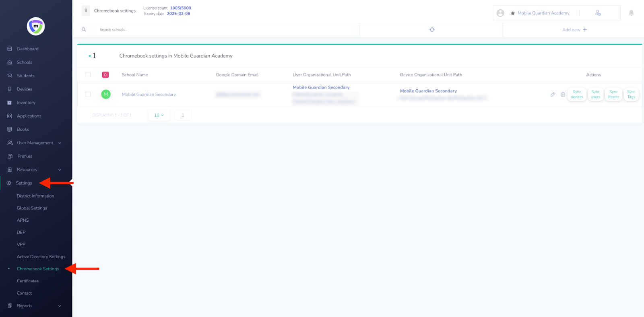Open the page size dropdown showing 10
The image size is (644, 317).
point(159,115)
